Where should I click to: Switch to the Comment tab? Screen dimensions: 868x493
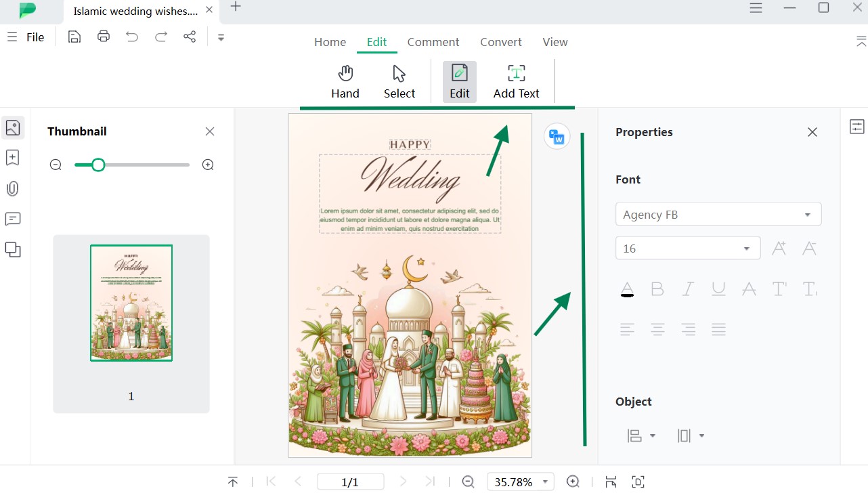pyautogui.click(x=433, y=42)
